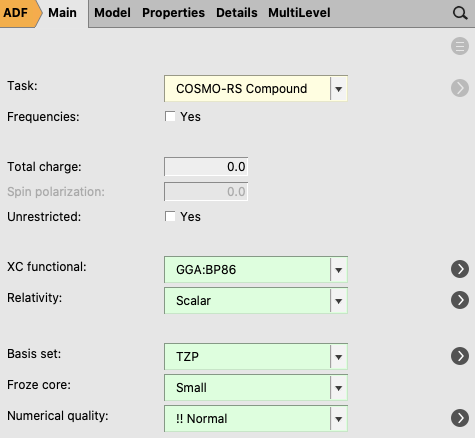
Task: Click the XC functional: label
Action: click(47, 267)
